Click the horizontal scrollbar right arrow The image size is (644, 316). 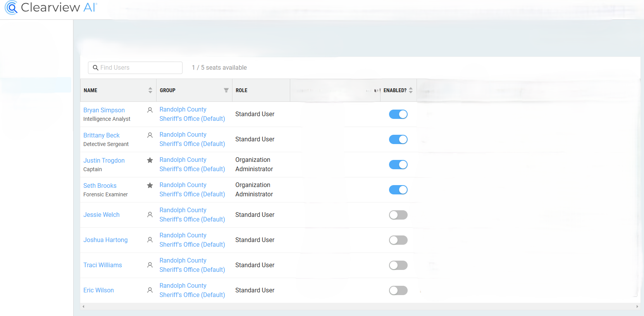pyautogui.click(x=637, y=306)
